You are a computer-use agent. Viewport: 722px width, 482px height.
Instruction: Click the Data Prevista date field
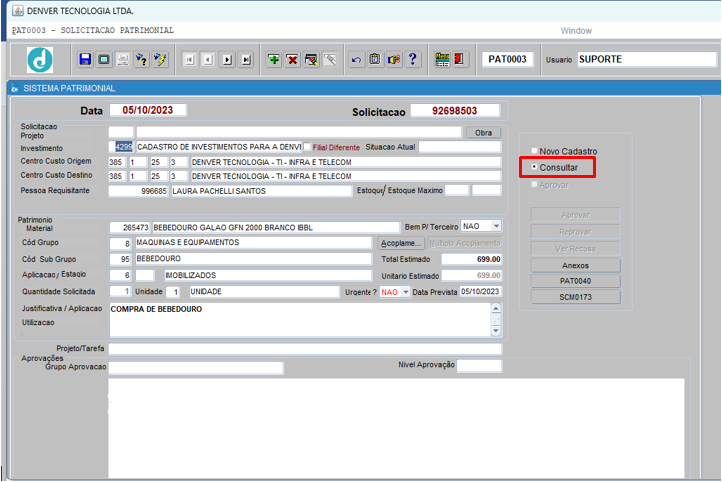click(x=479, y=292)
